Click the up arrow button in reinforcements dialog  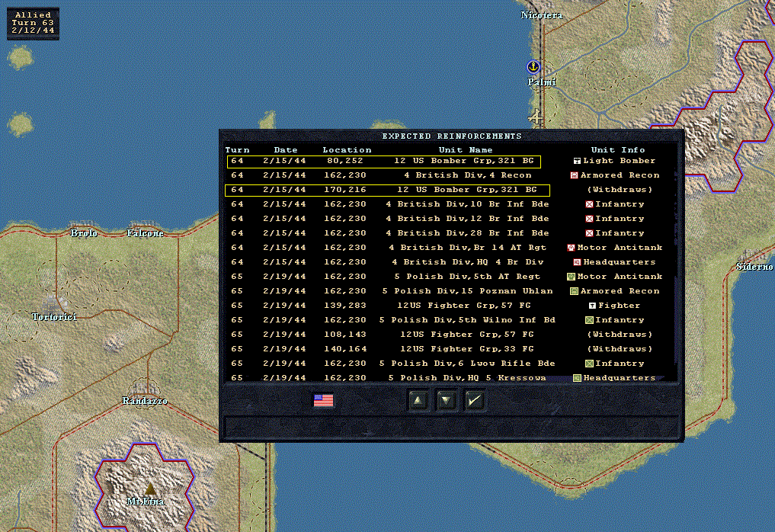click(418, 400)
